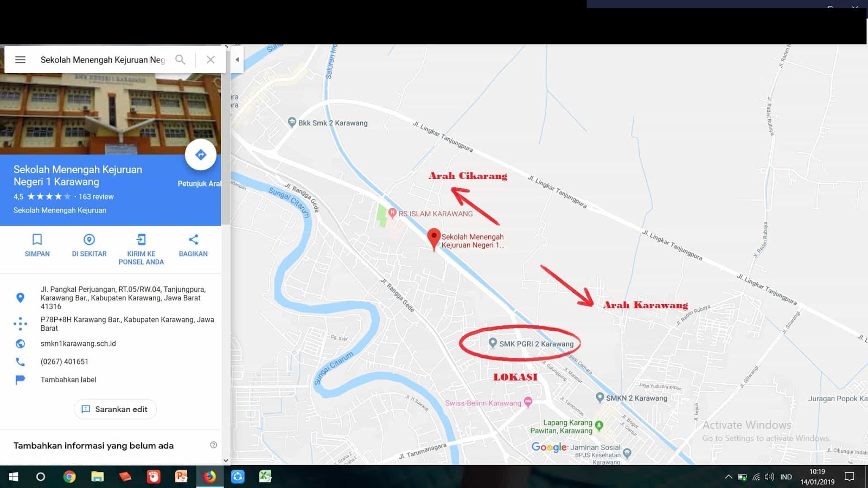Click the Petunjuk Arah label

coord(200,184)
